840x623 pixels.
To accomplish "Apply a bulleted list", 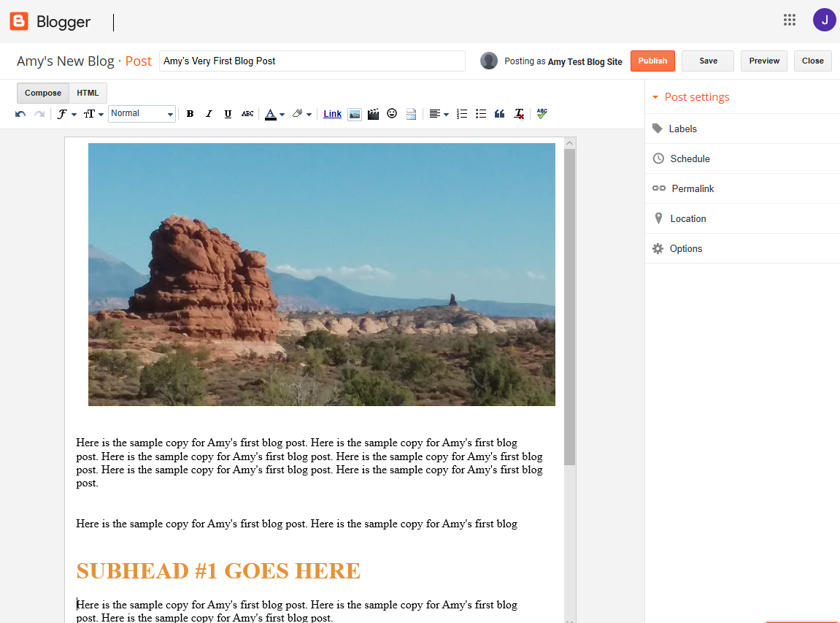I will click(x=481, y=114).
